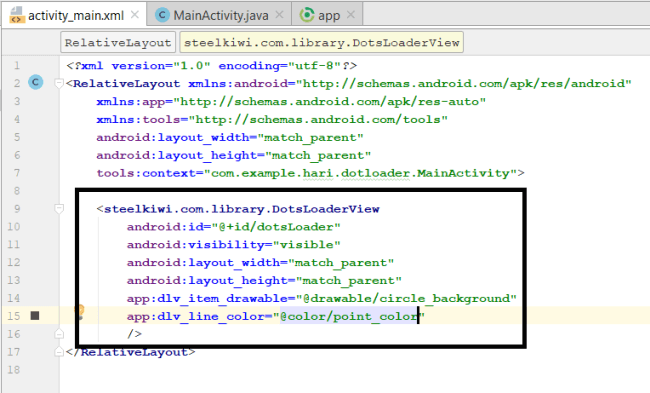The height and width of the screenshot is (393, 650).
Task: Click the fold end marker on line 17
Action: 59,352
